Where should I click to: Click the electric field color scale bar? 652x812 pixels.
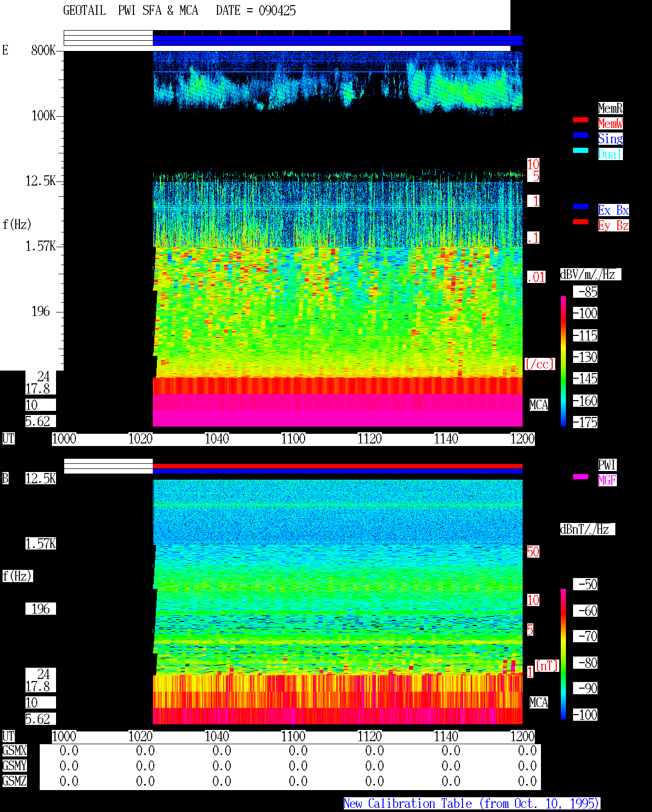pos(563,361)
